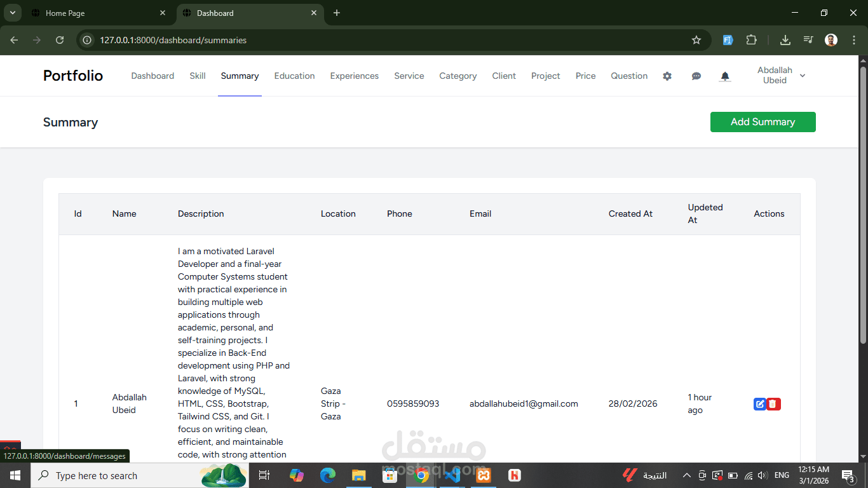The image size is (868, 488).
Task: Switch to Chrome on the taskbar
Action: (422, 475)
